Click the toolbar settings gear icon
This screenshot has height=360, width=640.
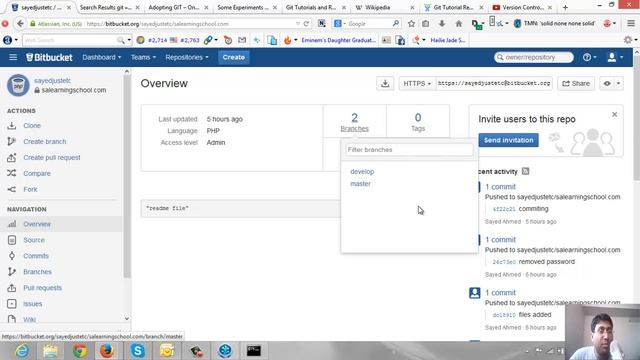628,40
